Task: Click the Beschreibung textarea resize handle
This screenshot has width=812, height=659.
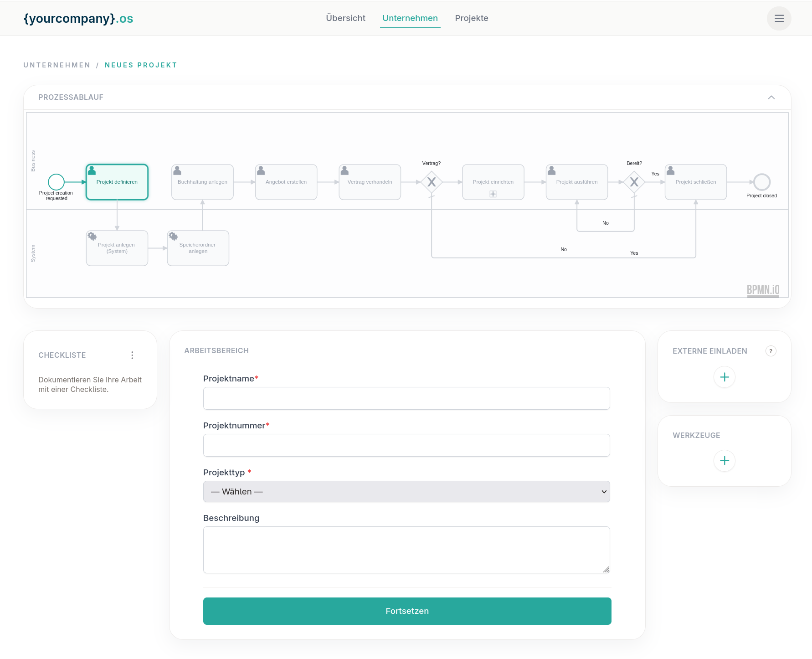Action: click(606, 569)
